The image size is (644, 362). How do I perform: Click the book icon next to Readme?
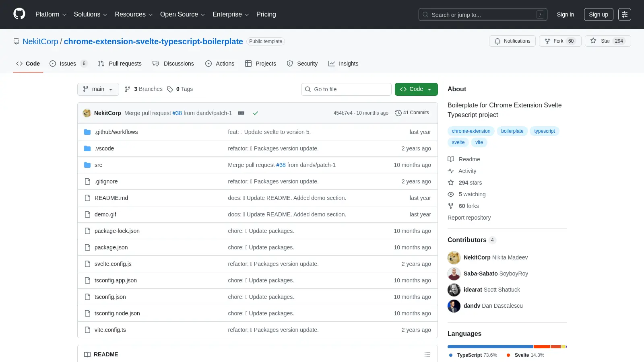pos(451,159)
